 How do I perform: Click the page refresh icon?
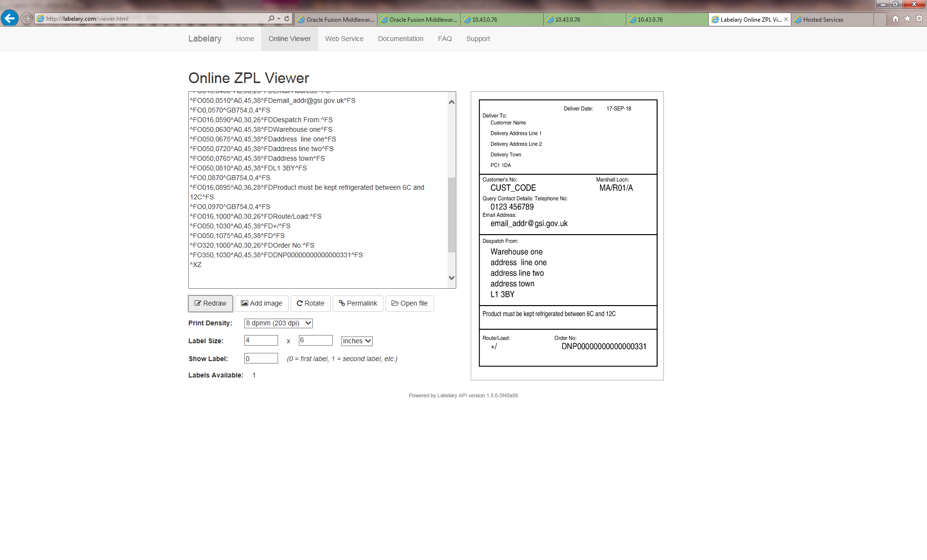click(x=287, y=18)
